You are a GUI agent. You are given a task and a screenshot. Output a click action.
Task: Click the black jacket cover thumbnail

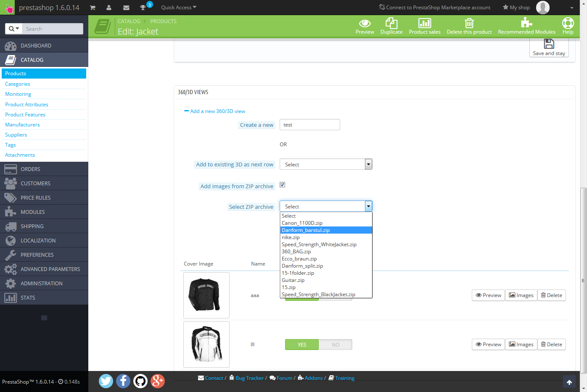point(206,295)
